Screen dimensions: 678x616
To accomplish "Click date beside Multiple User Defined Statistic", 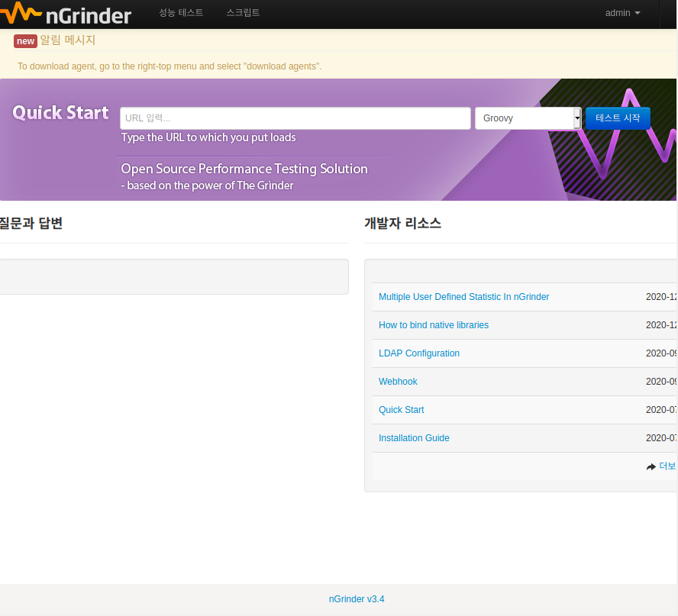I will coord(661,297).
